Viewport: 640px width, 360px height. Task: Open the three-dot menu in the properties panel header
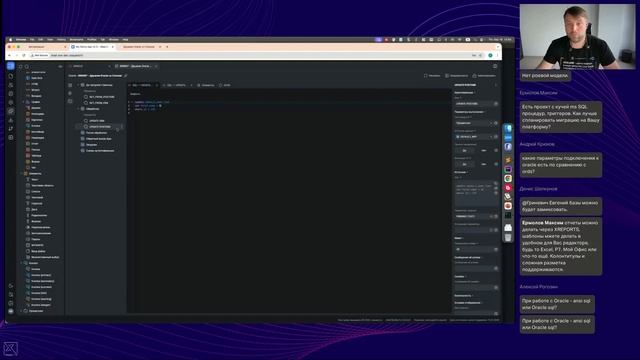click(x=496, y=85)
